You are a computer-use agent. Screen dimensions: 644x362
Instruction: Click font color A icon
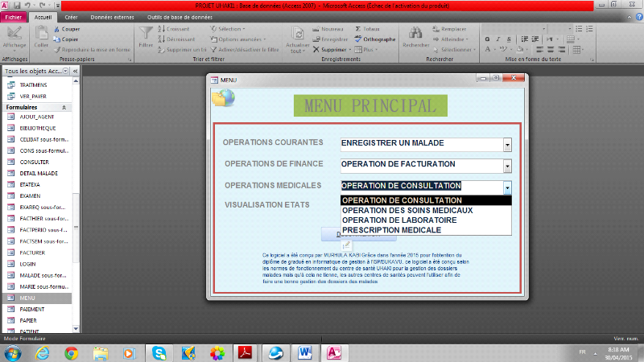coord(488,50)
